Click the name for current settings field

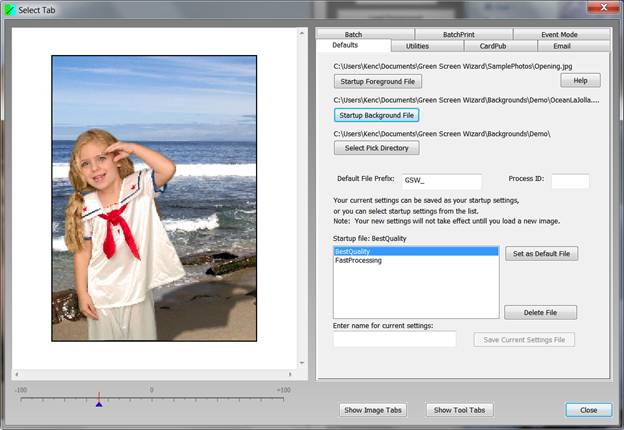point(394,340)
